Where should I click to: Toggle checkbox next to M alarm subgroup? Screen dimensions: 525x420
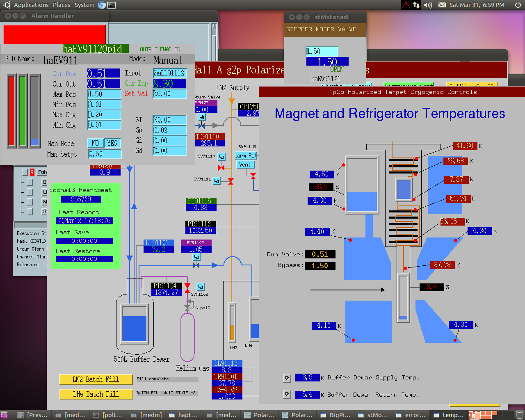[30, 201]
